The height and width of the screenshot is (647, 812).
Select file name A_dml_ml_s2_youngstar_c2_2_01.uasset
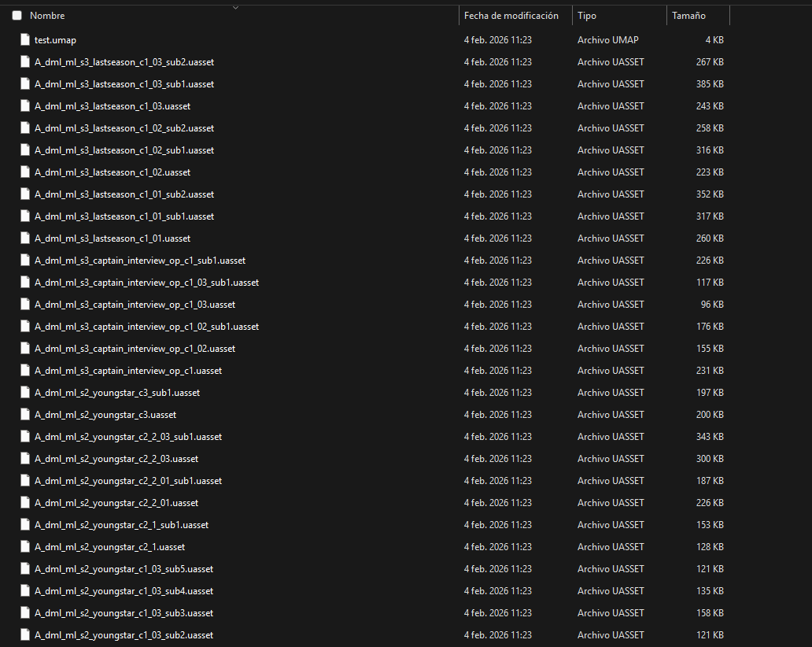[x=116, y=502]
